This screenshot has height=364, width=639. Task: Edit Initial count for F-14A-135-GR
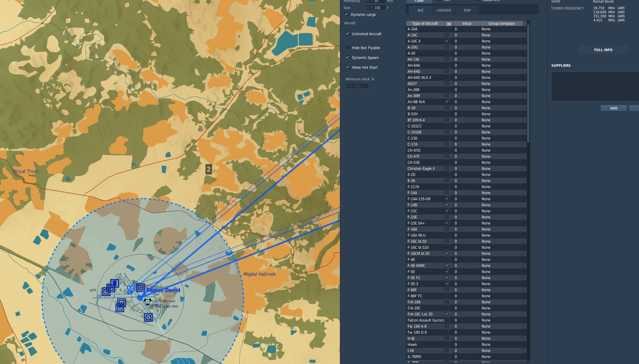coord(466,199)
